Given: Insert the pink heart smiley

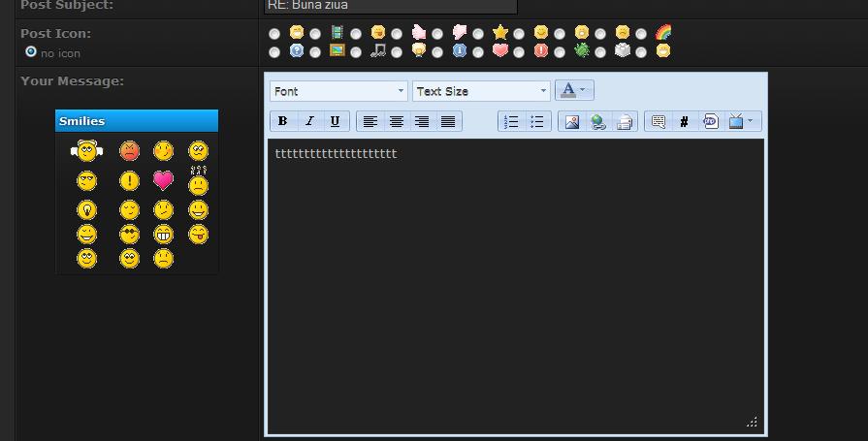Looking at the screenshot, I should point(163,180).
